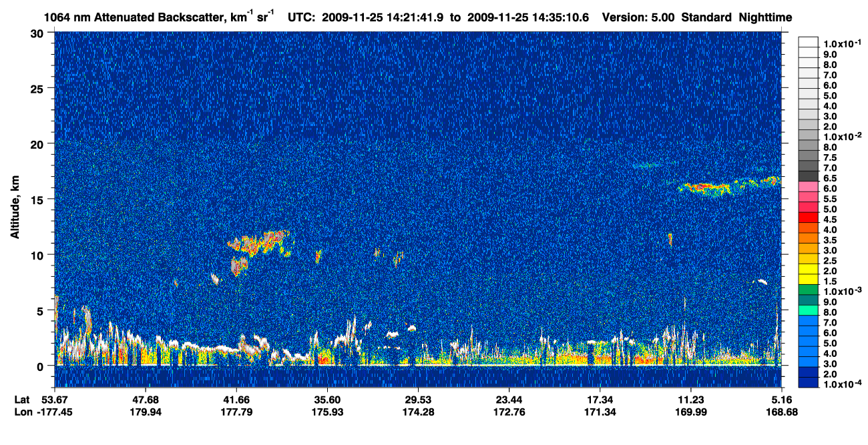Click the altitude tick label 15
Viewport: 868px width, 445px height.
36,199
